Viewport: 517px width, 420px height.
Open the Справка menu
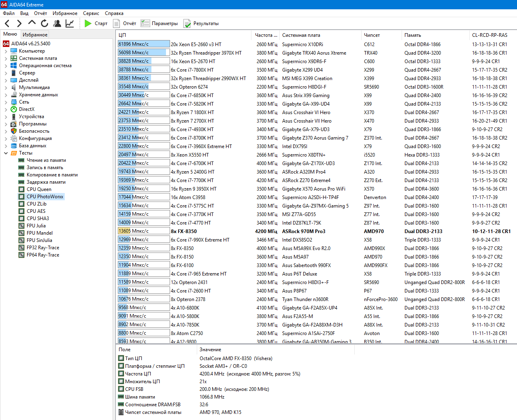click(114, 13)
